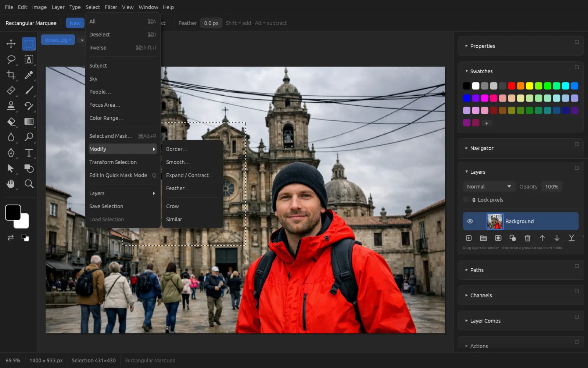Swap foreground and background colors

pyautogui.click(x=11, y=237)
